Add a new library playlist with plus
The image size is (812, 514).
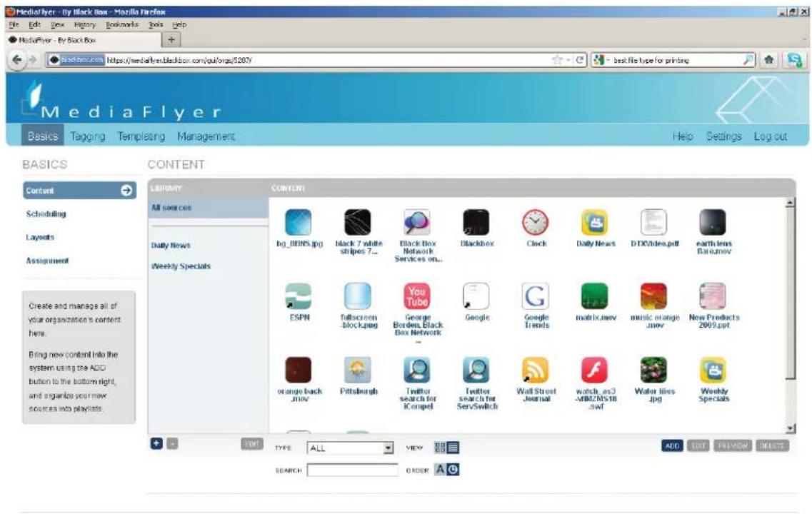coord(156,443)
